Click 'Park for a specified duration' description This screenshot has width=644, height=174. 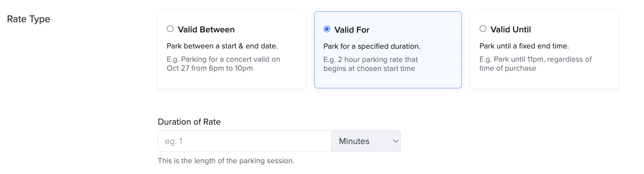(372, 46)
